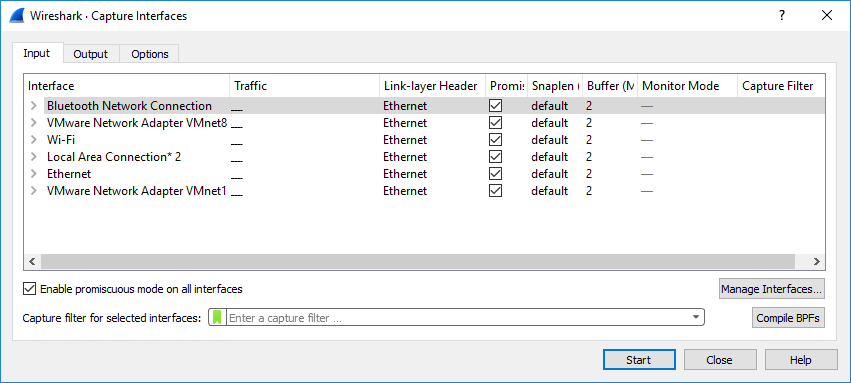Click the Link-layer 'Ethernet' cell in VMnet8 row

(x=405, y=123)
